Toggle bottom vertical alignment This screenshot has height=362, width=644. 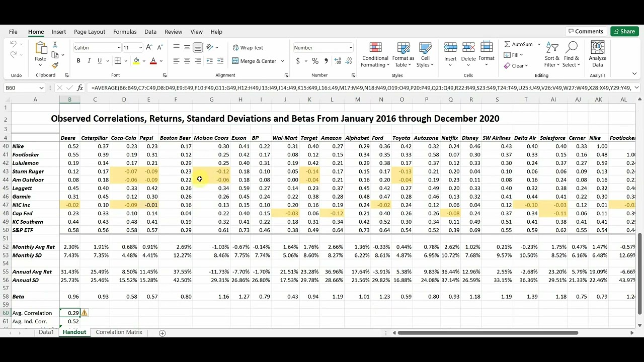tap(198, 47)
